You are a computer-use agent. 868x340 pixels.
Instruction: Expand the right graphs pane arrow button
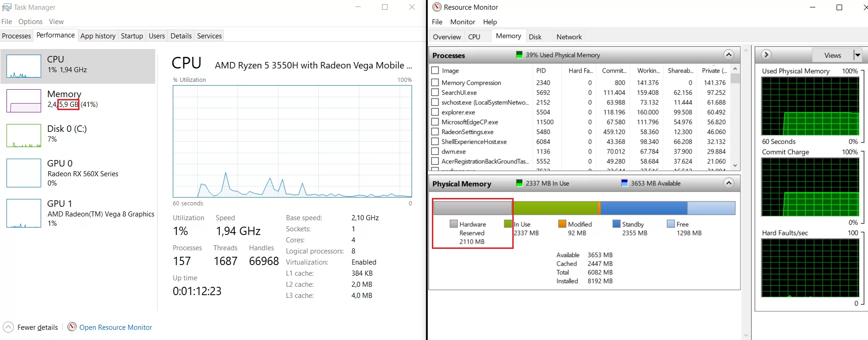766,55
